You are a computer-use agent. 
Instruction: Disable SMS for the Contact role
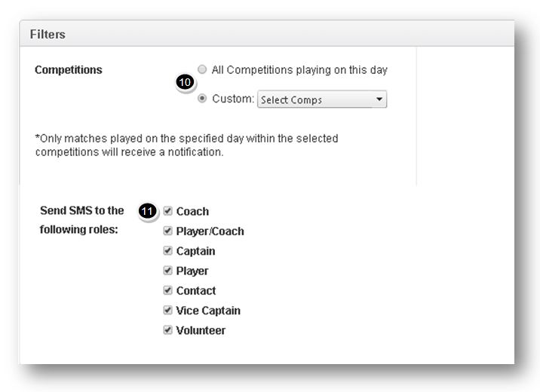(167, 290)
